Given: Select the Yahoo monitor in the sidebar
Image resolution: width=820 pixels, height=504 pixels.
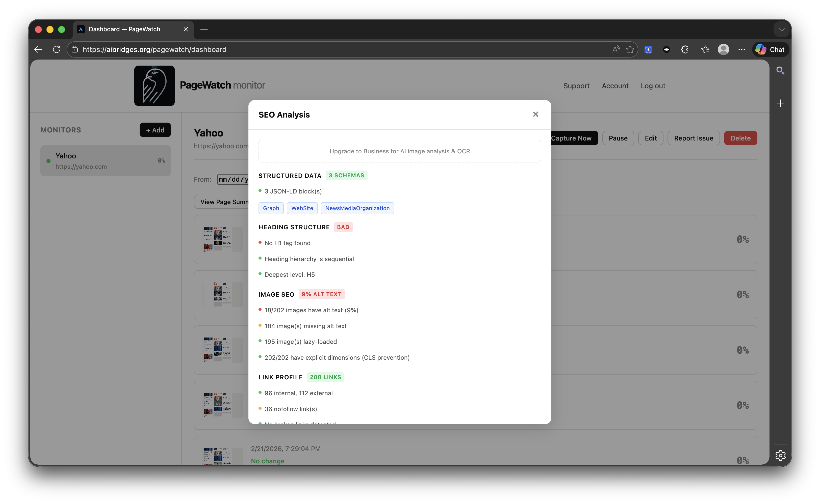Looking at the screenshot, I should tap(106, 161).
